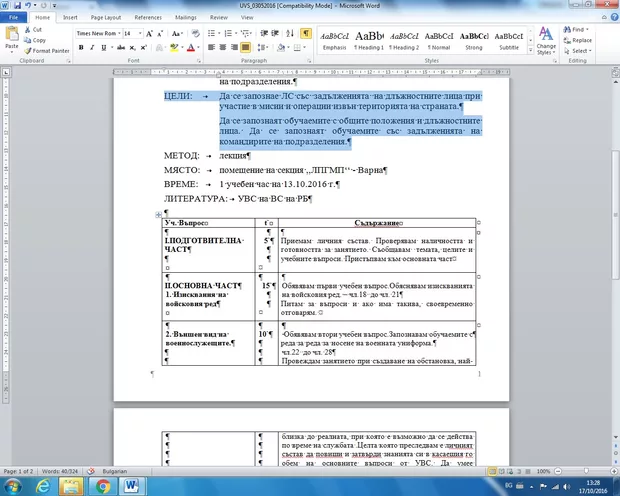Toggle bold formatting
The image size is (620, 496).
point(79,47)
